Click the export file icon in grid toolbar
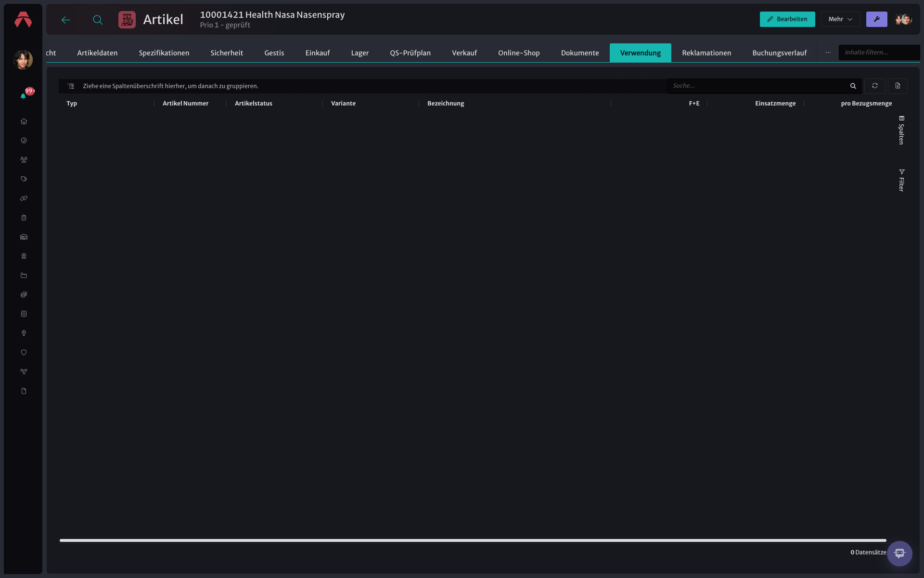The image size is (924, 578). (x=898, y=86)
